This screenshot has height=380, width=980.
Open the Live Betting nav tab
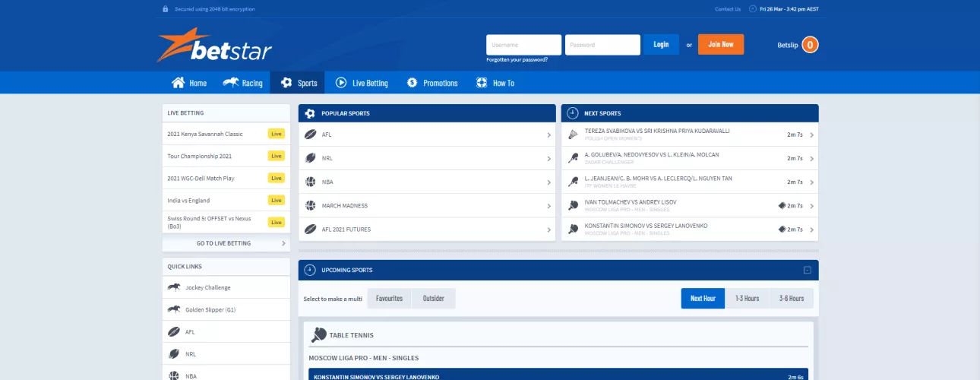(x=362, y=83)
